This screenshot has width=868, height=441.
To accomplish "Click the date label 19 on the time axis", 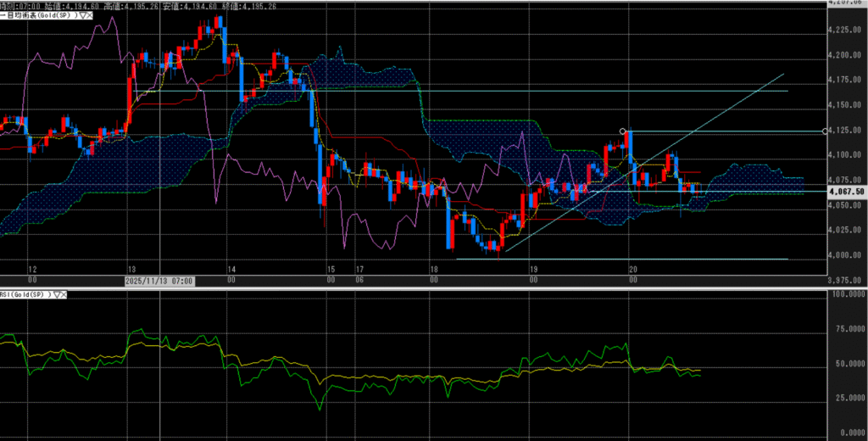I will coord(533,268).
